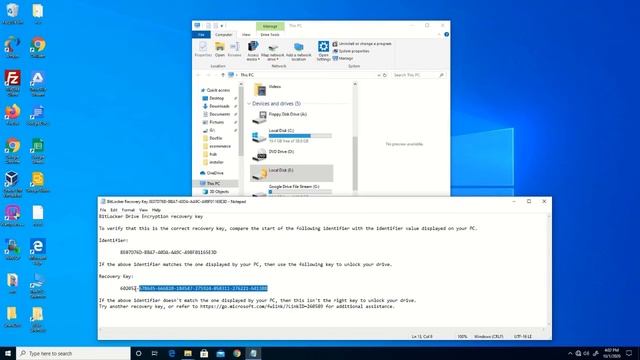Open the Google Sheets desktop shortcut
The image size is (640, 360).
38,150
